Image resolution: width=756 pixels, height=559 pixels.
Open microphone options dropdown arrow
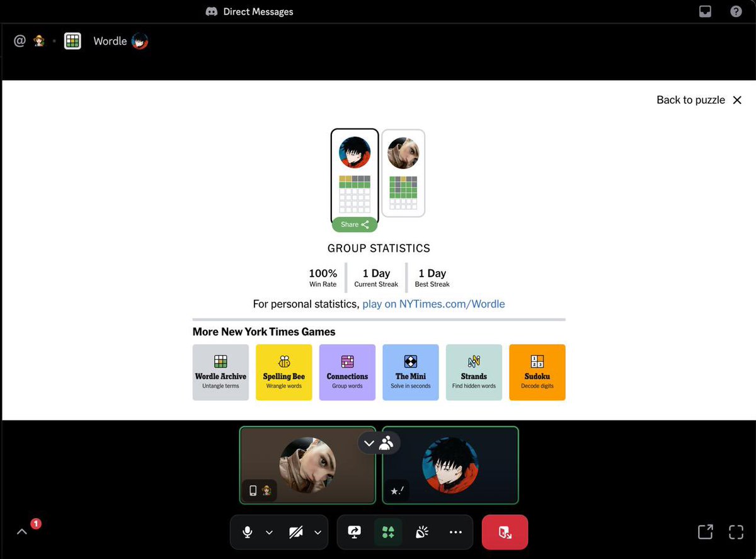pos(269,533)
